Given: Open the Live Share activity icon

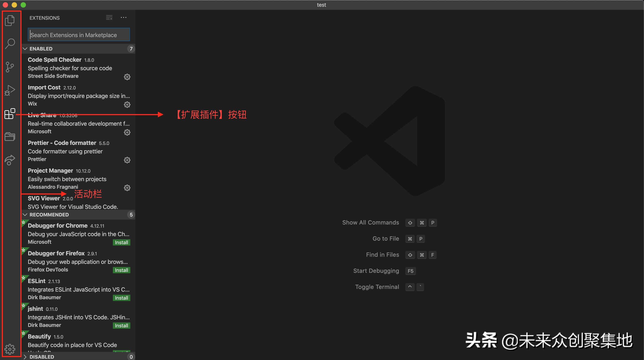Looking at the screenshot, I should click(10, 160).
